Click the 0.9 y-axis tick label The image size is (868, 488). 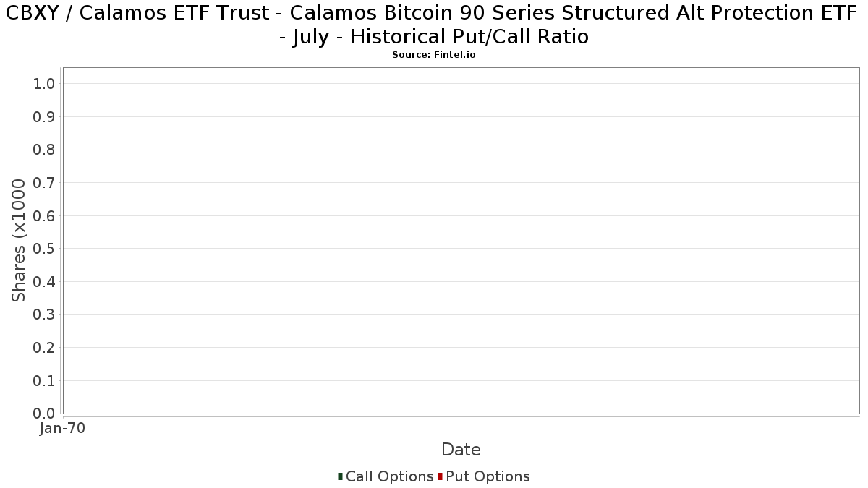point(44,117)
